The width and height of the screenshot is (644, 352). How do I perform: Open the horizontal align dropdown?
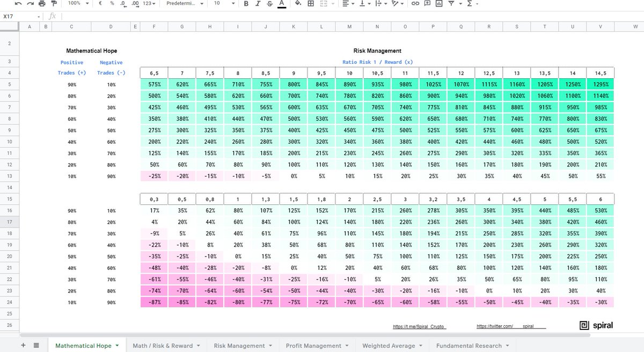coord(348,3)
